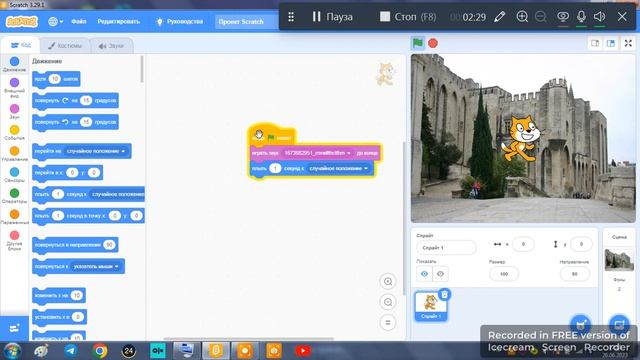Switch to the Code tab
Image resolution: width=640 pixels, height=360 pixels.
(20, 45)
